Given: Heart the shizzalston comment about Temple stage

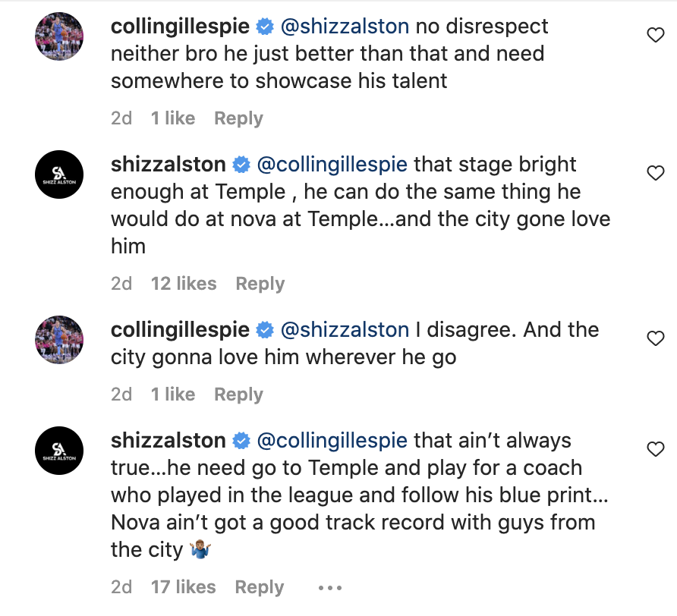Looking at the screenshot, I should pos(655,173).
